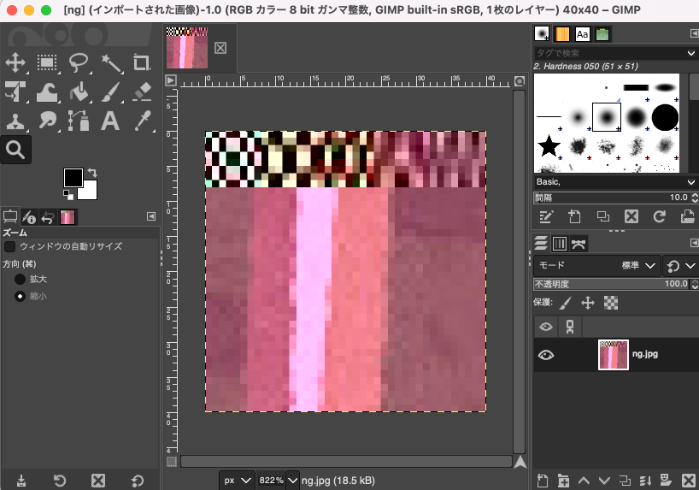Select the Unified Transform tool
This screenshot has width=699, height=490.
point(16,92)
